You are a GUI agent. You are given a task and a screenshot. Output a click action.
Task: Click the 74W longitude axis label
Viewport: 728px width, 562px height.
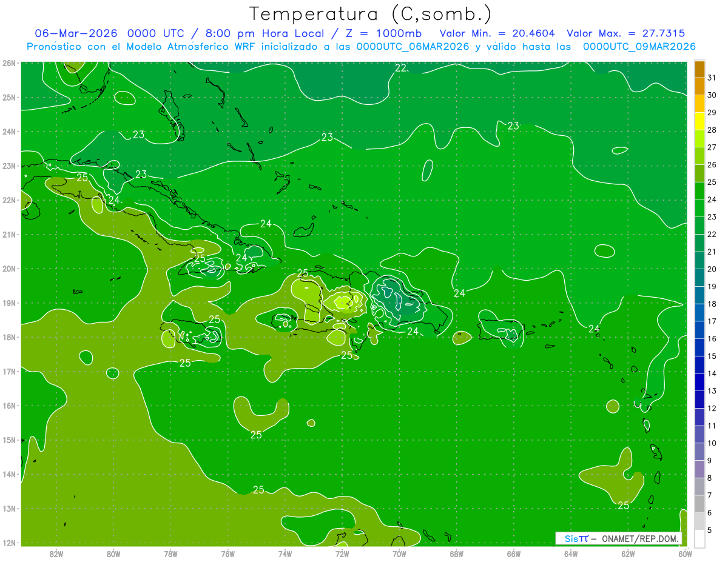click(285, 554)
